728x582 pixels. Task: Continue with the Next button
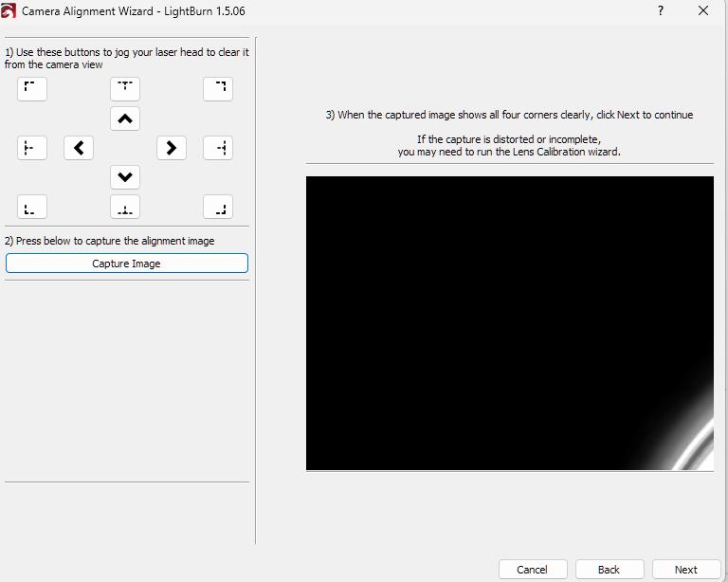tap(686, 570)
